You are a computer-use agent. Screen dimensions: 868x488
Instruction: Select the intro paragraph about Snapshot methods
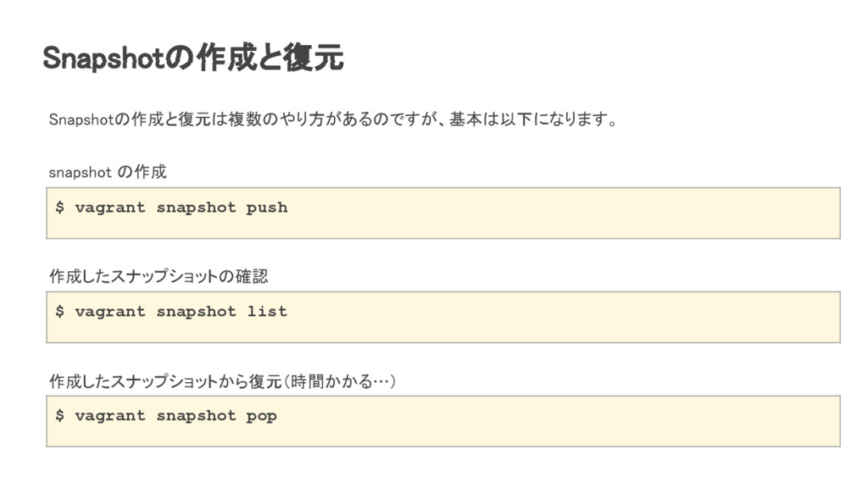334,119
